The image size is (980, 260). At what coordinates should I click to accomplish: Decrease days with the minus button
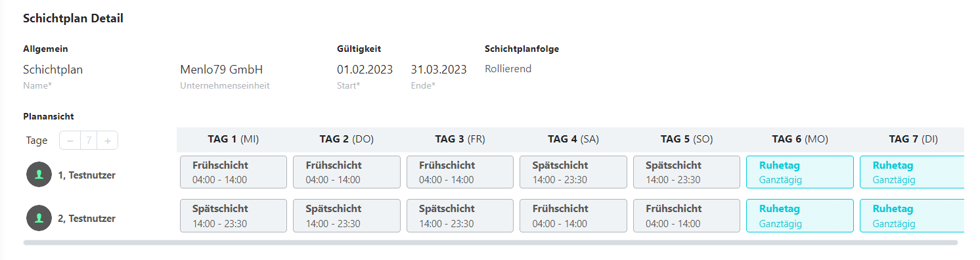click(70, 141)
